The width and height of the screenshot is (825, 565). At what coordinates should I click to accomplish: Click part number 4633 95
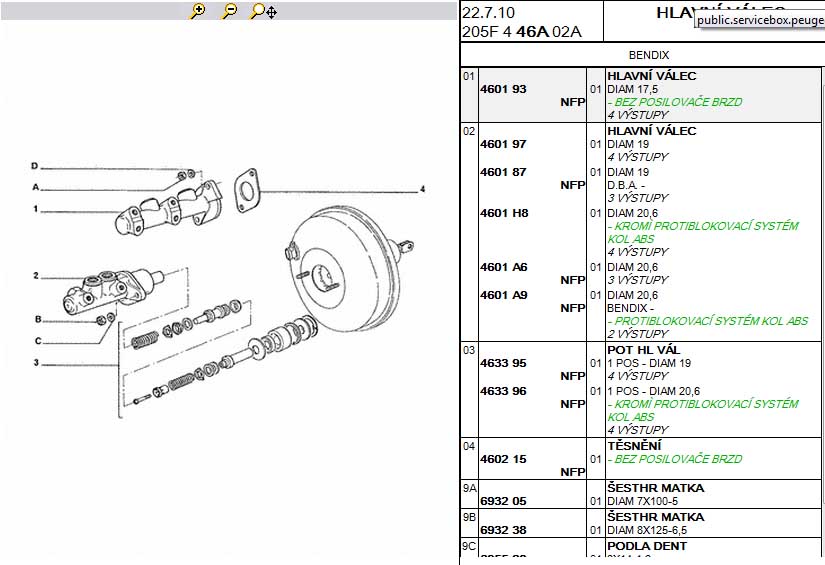click(503, 363)
